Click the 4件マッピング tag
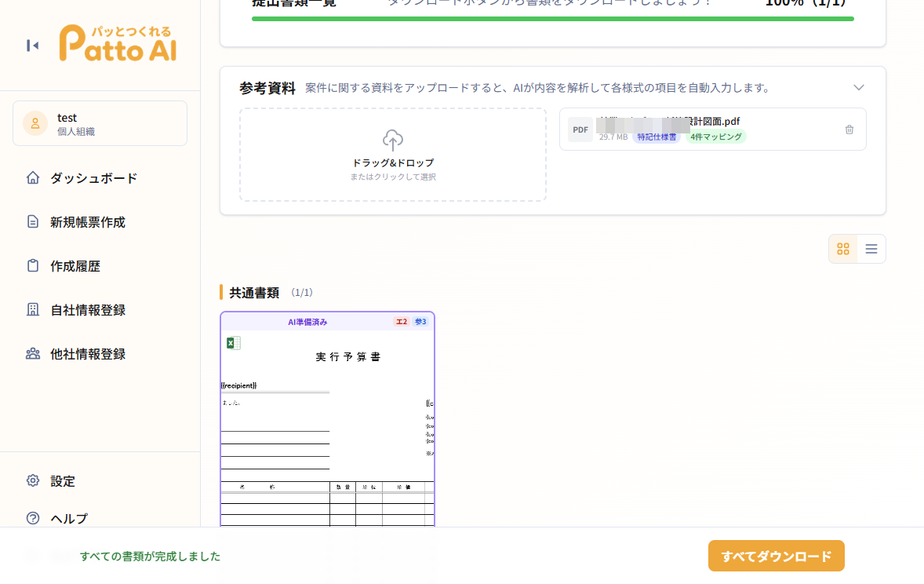Viewport: 924px width, 584px height. coord(716,137)
